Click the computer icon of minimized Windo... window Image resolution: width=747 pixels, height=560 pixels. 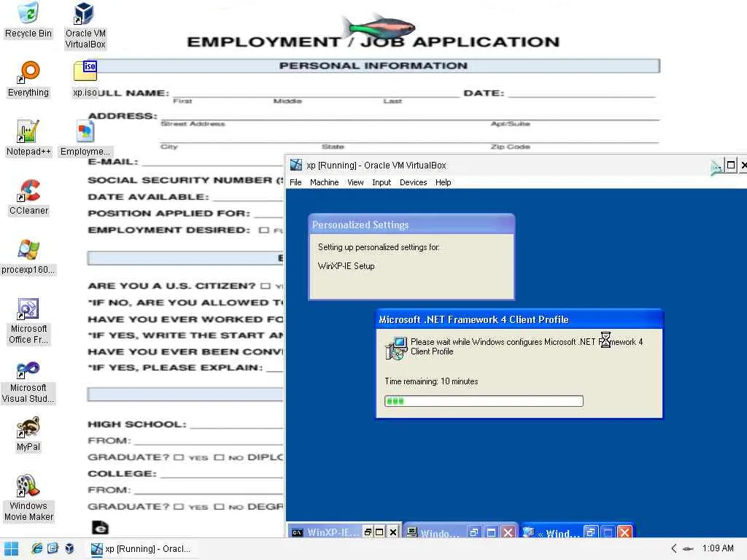(412, 532)
